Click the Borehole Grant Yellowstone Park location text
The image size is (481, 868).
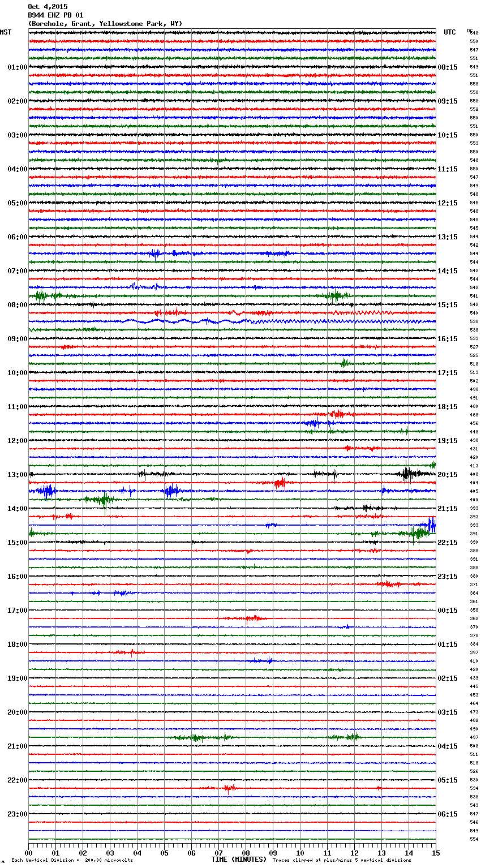pyautogui.click(x=105, y=24)
